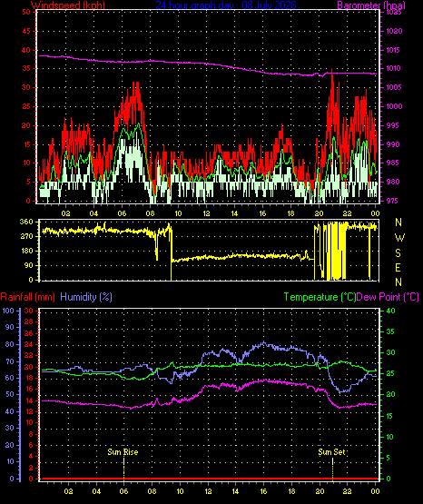Click the Rainfall (mm) legend label
This screenshot has height=504, width=423.
coord(27,297)
